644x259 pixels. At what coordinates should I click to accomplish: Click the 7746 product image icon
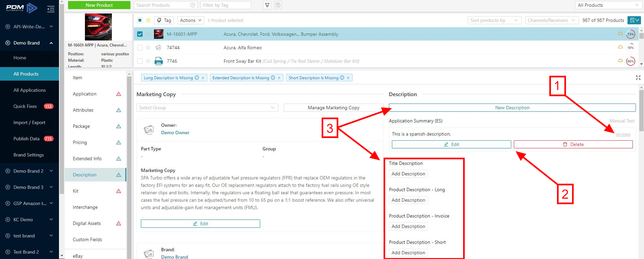click(x=158, y=61)
